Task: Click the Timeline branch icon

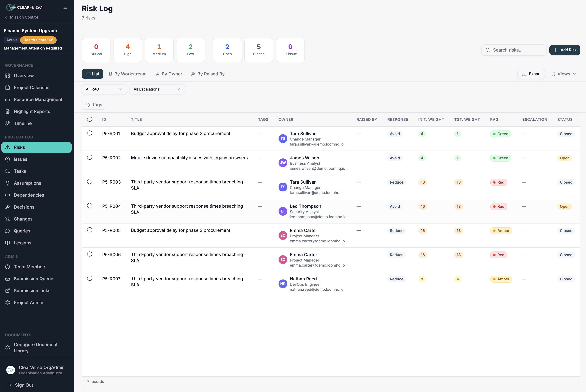Action: (x=8, y=123)
